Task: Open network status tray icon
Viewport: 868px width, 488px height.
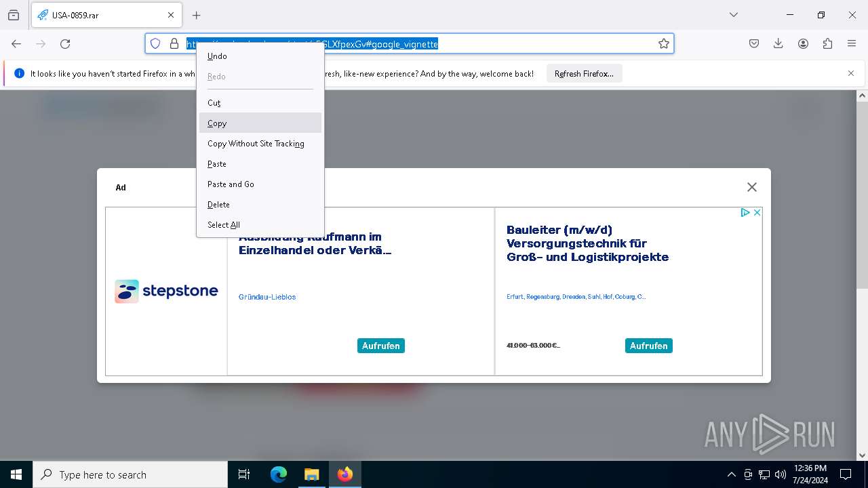Action: [764, 474]
